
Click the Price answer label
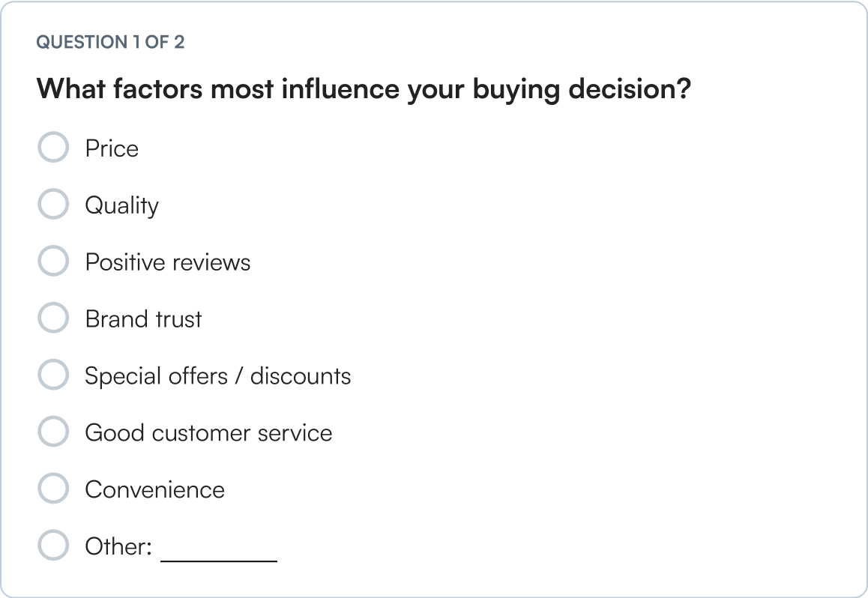pyautogui.click(x=112, y=148)
